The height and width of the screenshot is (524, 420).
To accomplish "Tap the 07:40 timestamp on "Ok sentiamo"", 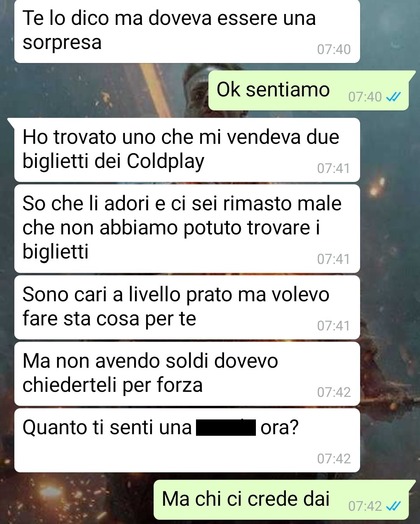I will pos(365,97).
